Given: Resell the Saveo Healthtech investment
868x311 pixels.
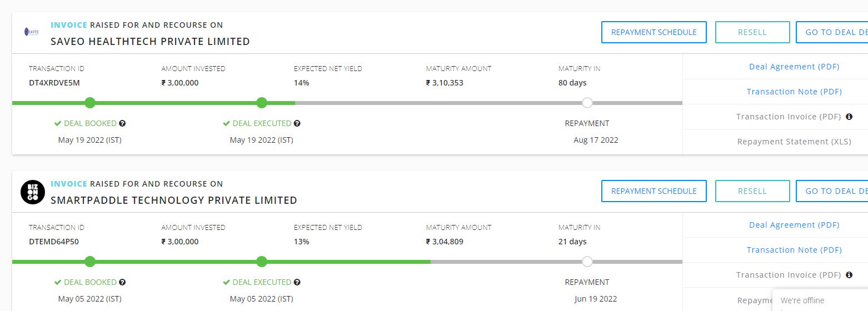Looking at the screenshot, I should 752,32.
